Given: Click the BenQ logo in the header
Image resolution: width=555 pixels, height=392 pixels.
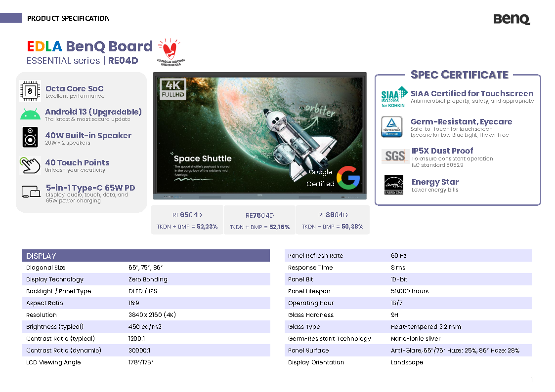Looking at the screenshot, I should 512,19.
